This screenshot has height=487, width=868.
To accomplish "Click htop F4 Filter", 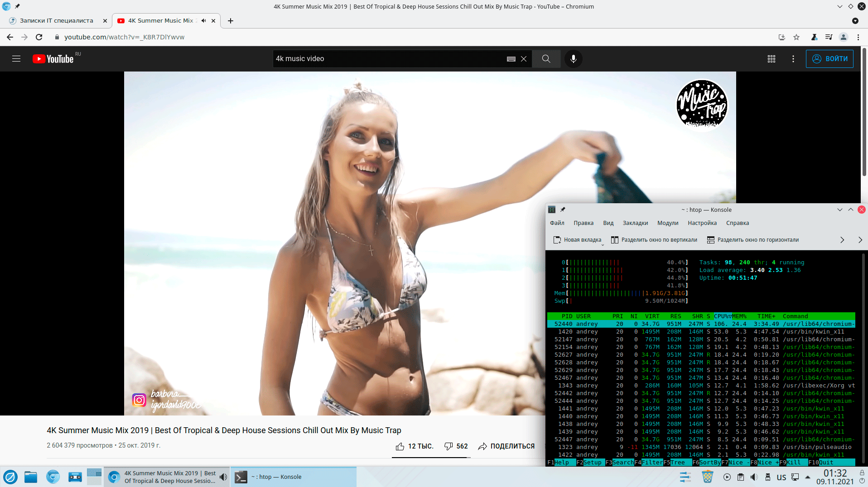I will (649, 463).
